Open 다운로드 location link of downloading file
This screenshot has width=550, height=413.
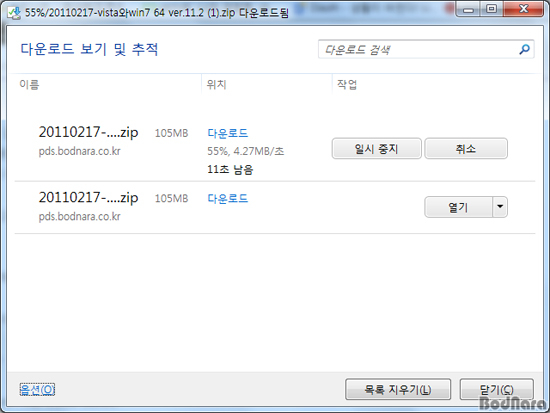tap(228, 133)
